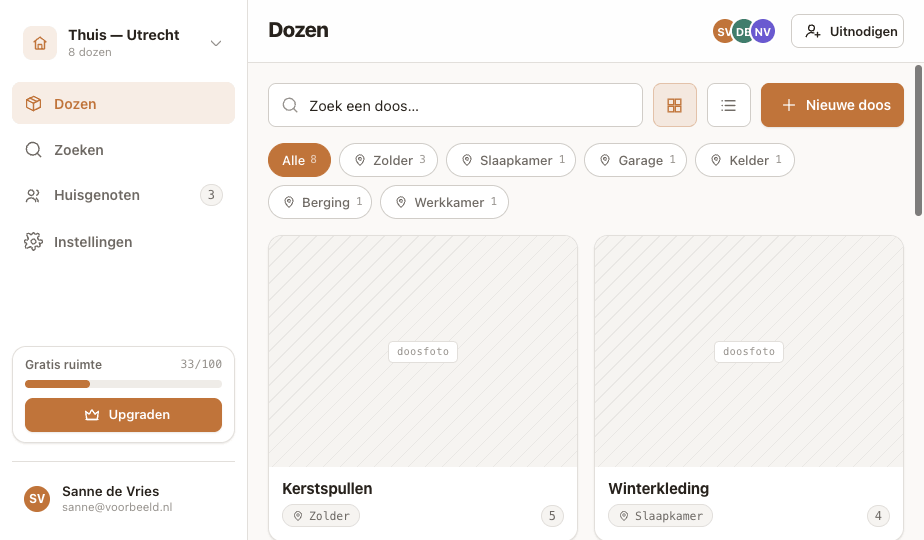This screenshot has height=540, width=924.
Task: Click the home icon beside Thuis — Utrecht
Action: 40,43
